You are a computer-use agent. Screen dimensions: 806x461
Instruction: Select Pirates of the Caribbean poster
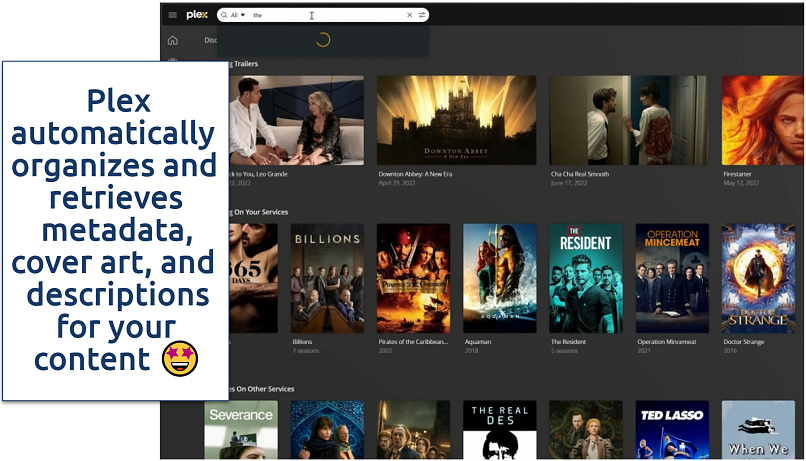tap(413, 278)
